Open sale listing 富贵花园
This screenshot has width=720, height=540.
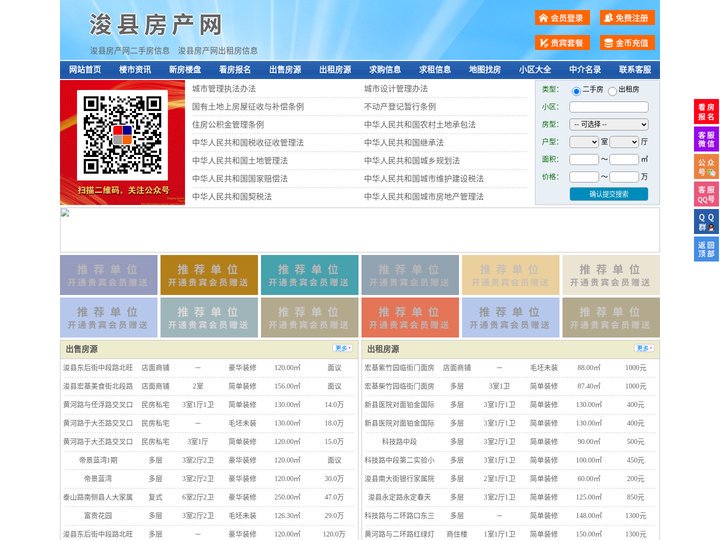98,516
